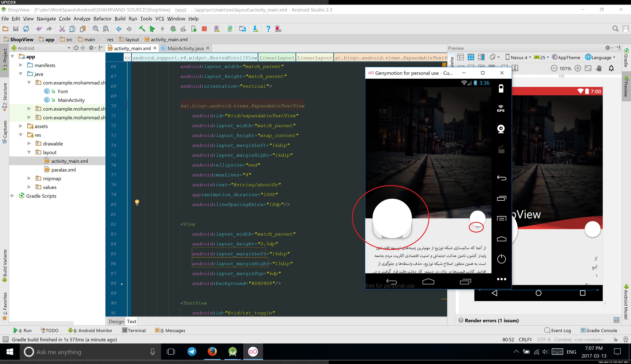Click the NestedScrollView breadcrumb in the editor

point(195,58)
